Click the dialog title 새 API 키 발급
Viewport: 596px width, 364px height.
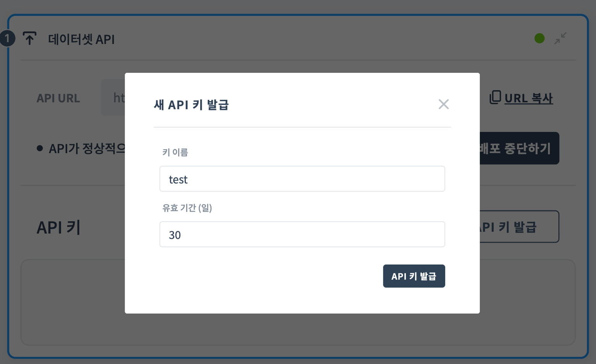[192, 105]
